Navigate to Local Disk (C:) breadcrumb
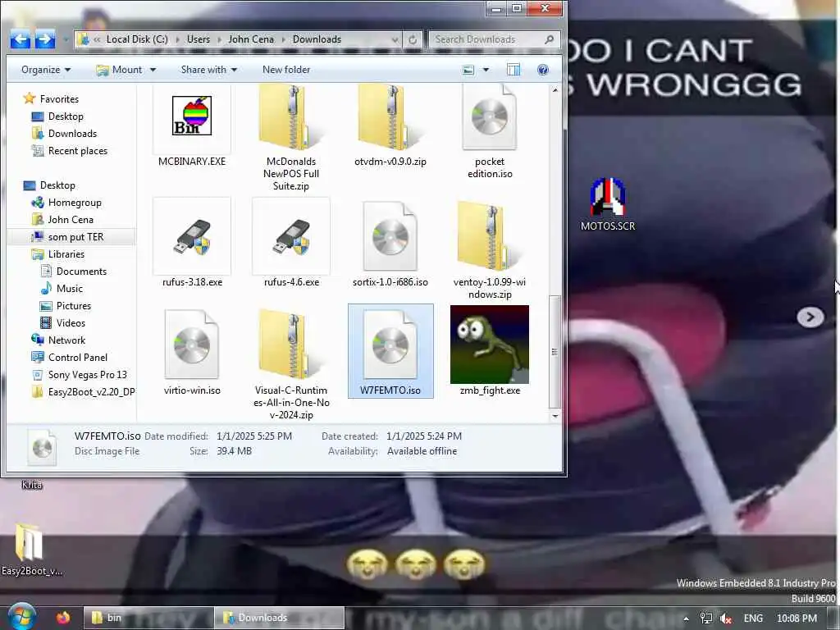The image size is (840, 630). 137,39
